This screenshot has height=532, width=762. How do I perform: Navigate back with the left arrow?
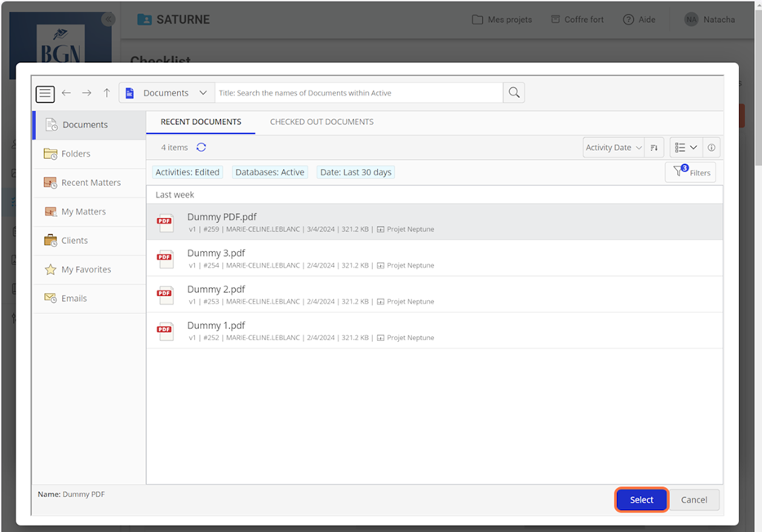coord(66,93)
